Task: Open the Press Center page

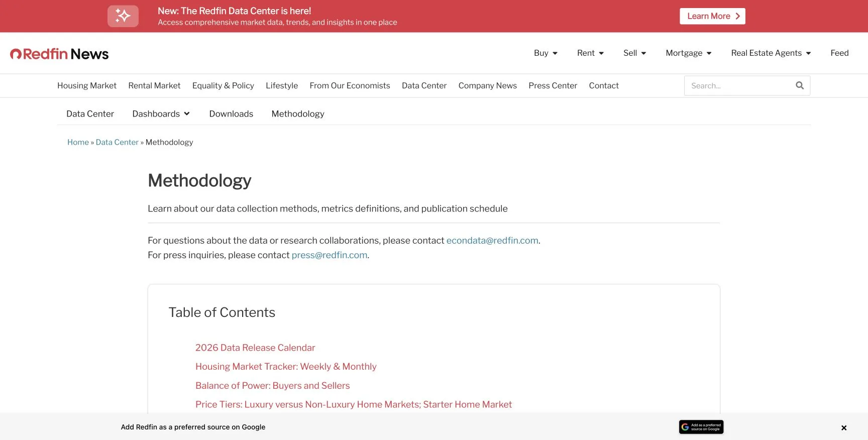Action: (x=553, y=85)
